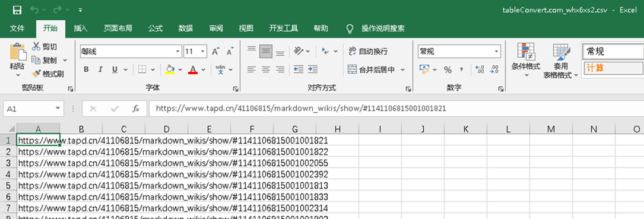Apply percent style format

448,69
